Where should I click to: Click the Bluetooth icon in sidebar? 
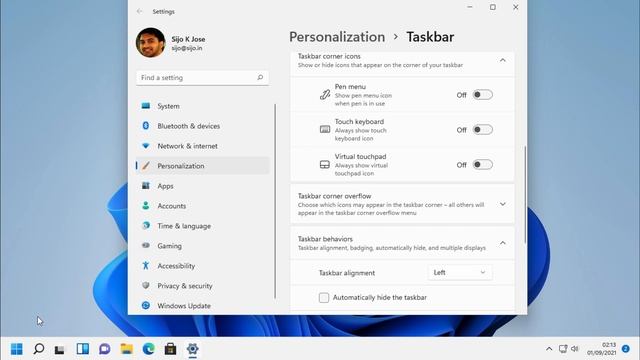tap(146, 126)
